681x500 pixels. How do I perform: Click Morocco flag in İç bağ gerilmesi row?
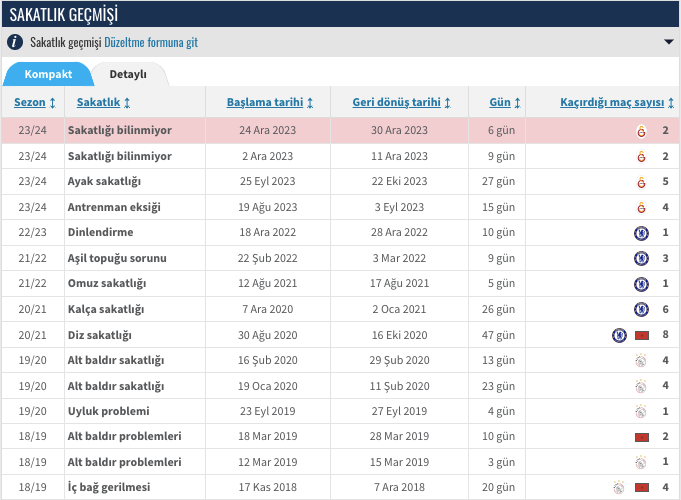(641, 488)
